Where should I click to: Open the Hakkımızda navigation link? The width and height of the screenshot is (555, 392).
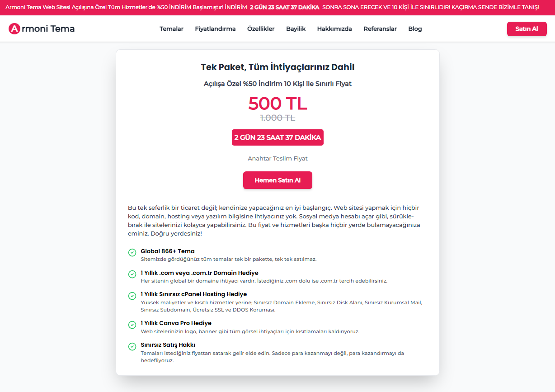click(x=334, y=29)
